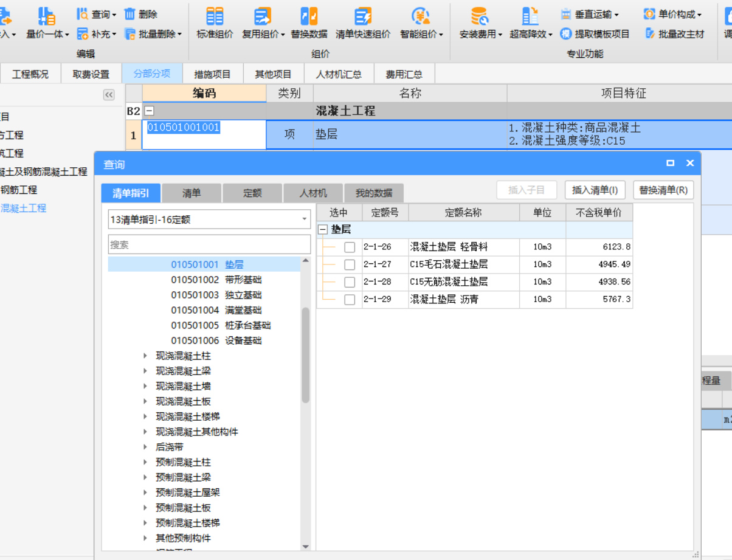This screenshot has height=560, width=732.
Task: Select tree item 010501004 满堂基础
Action: [216, 310]
